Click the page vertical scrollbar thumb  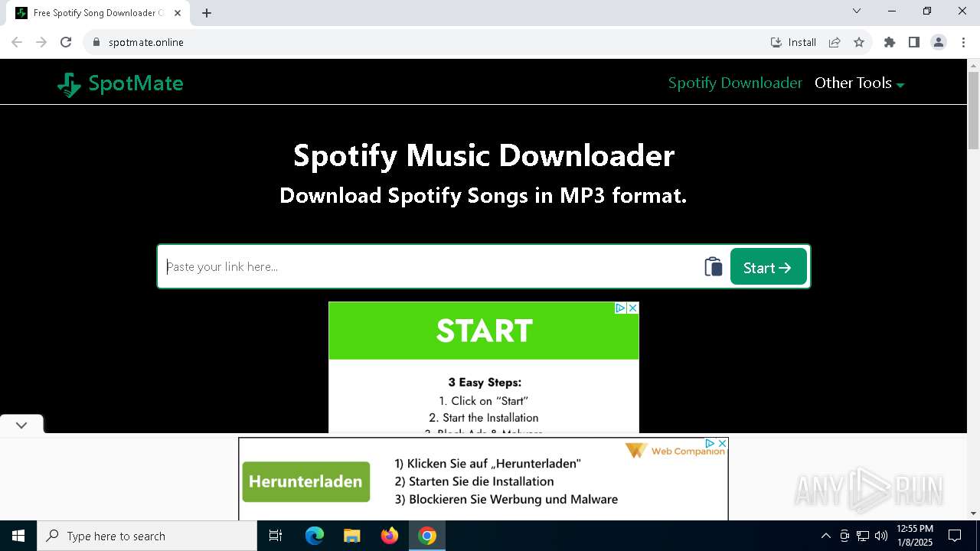pyautogui.click(x=973, y=111)
